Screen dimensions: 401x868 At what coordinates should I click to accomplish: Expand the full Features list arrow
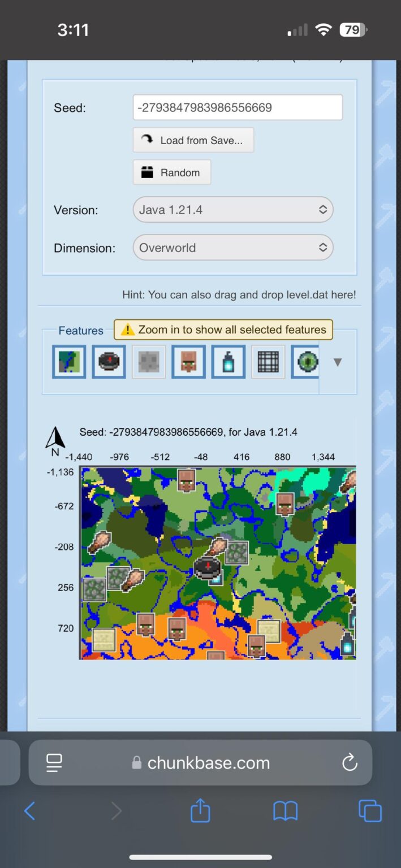coord(338,362)
